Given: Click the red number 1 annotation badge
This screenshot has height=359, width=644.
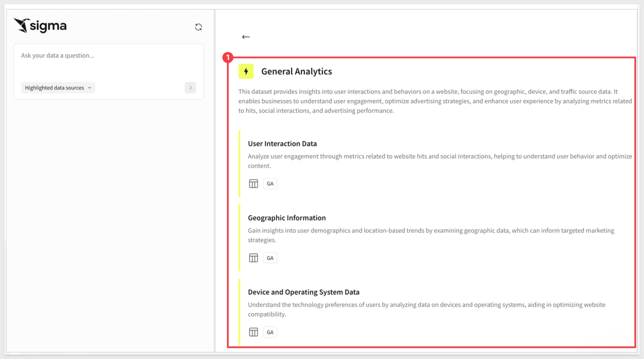Looking at the screenshot, I should 228,57.
